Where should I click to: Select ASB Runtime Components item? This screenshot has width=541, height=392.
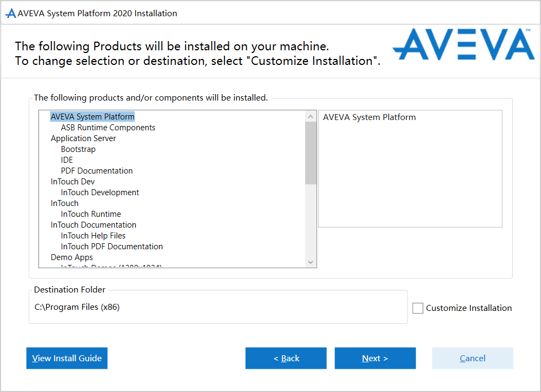point(108,128)
